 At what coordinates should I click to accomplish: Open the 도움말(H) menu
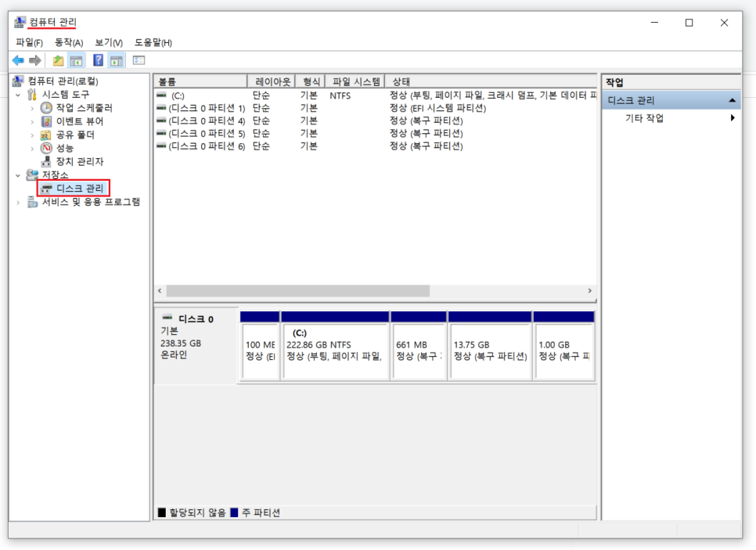[153, 42]
